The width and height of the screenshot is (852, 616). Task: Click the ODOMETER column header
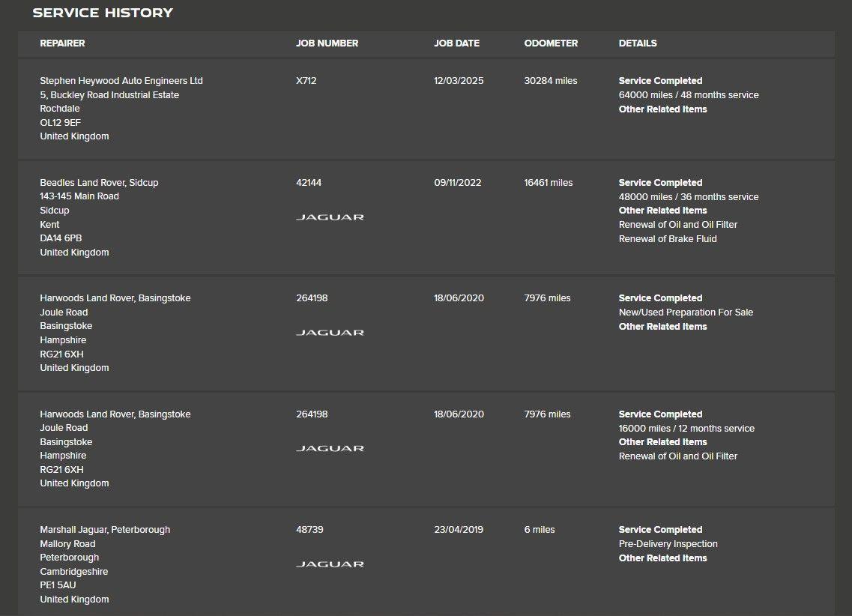click(x=551, y=43)
